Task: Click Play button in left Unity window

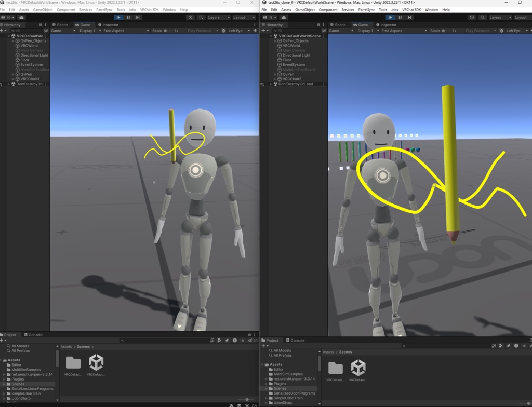Action: point(118,17)
